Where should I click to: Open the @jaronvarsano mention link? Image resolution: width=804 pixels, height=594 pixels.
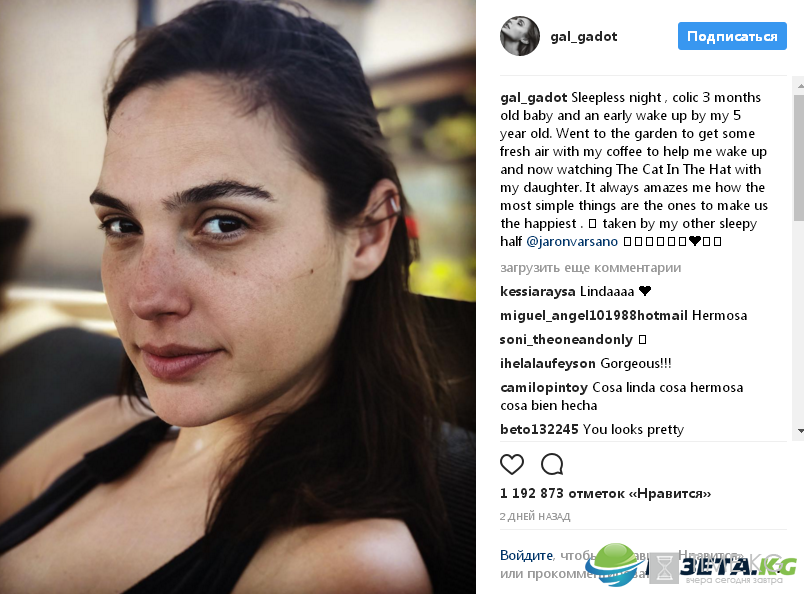click(572, 241)
